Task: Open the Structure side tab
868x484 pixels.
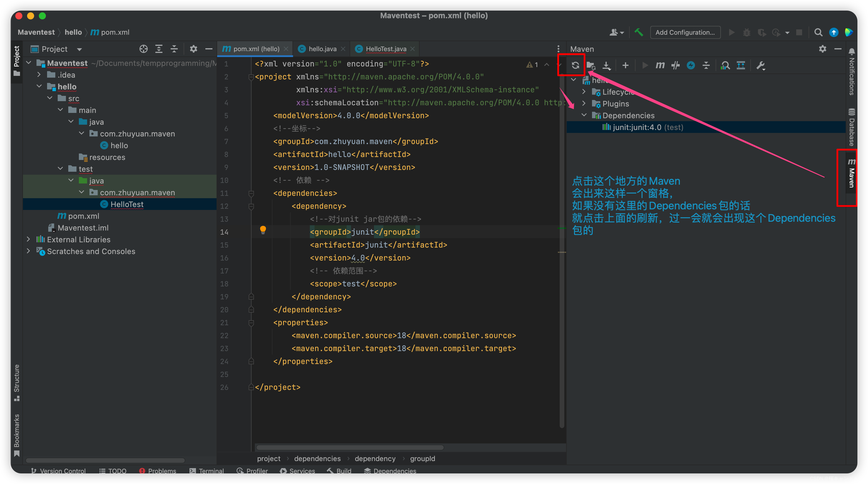Action: 16,382
